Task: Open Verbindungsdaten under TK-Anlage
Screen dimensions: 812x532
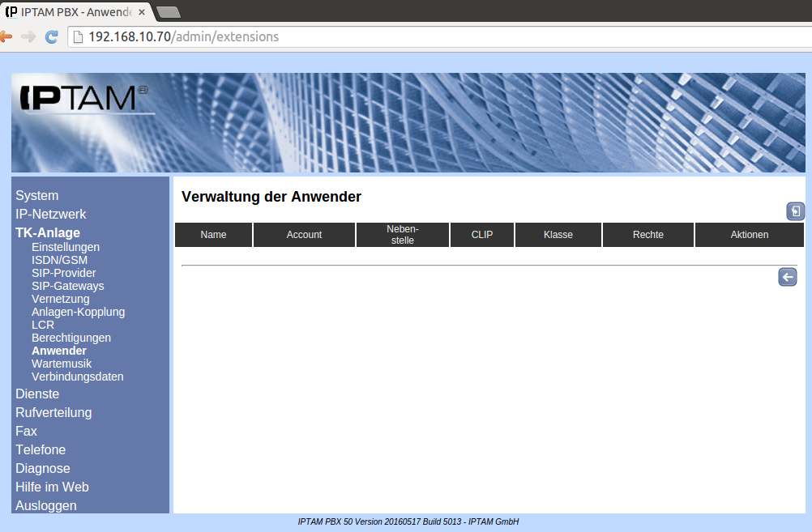Action: (x=78, y=377)
